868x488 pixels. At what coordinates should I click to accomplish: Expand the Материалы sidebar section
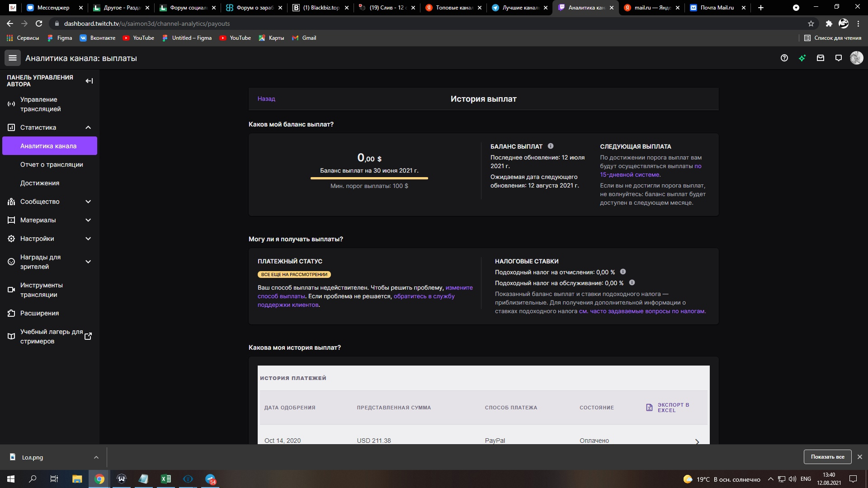click(x=88, y=220)
